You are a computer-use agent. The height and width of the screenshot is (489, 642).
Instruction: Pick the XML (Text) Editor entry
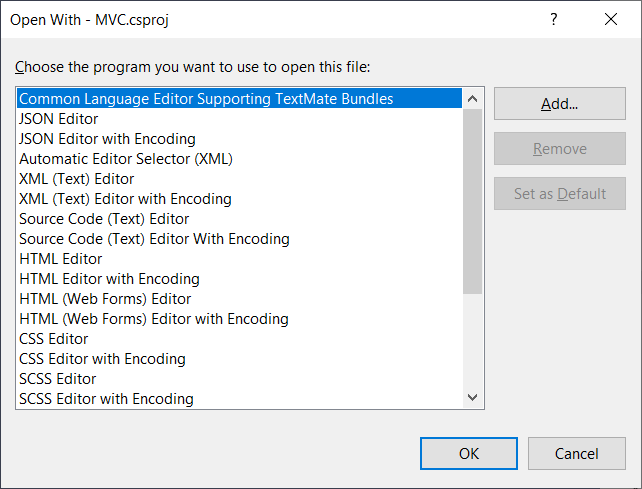tap(76, 179)
